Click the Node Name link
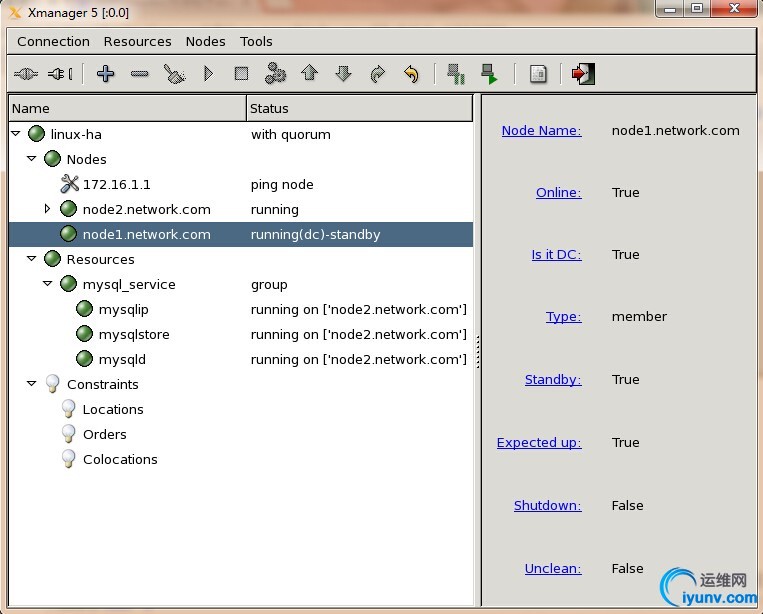 (541, 130)
